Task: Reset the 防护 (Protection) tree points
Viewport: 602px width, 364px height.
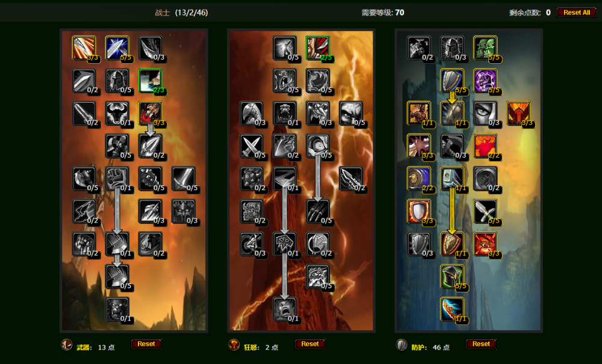Action: point(481,344)
